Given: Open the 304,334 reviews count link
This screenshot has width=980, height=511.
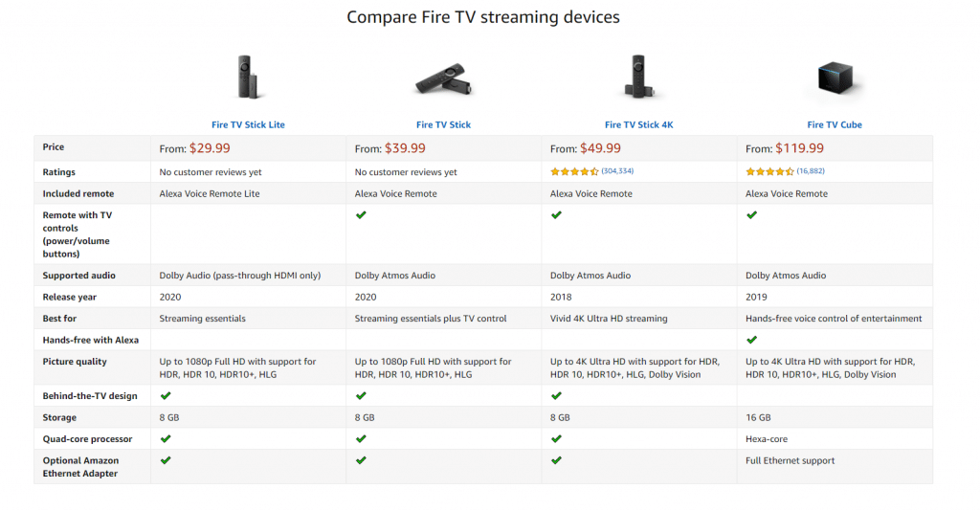Looking at the screenshot, I should [617, 171].
